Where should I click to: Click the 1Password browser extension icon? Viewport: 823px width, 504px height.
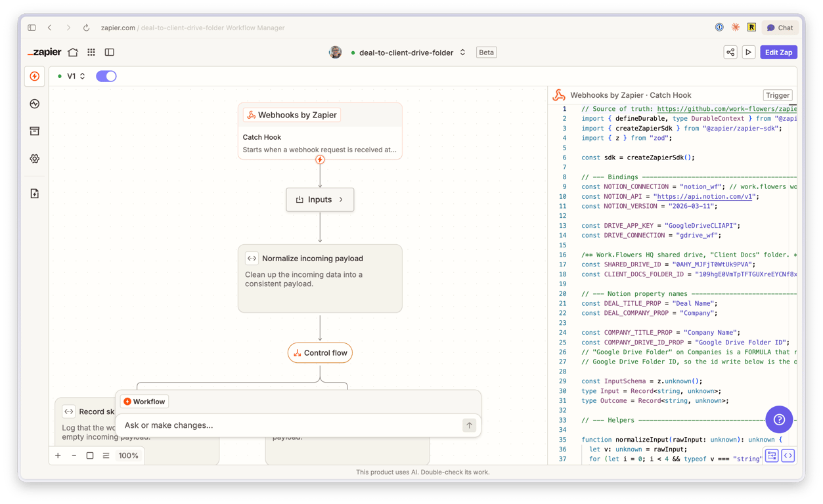tap(719, 28)
